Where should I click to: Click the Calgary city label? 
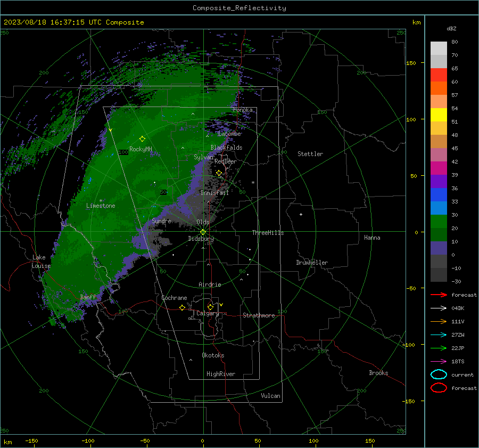pyautogui.click(x=208, y=313)
